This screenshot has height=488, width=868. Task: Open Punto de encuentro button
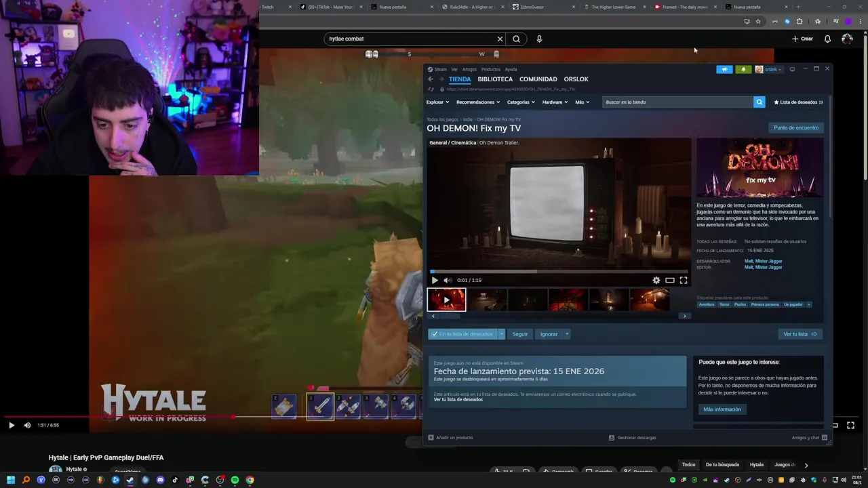point(796,127)
